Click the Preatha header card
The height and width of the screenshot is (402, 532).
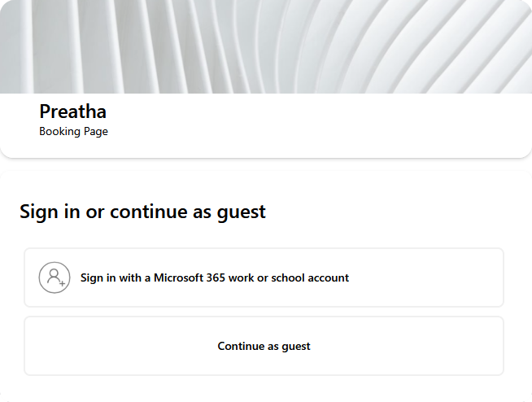tap(325, 126)
